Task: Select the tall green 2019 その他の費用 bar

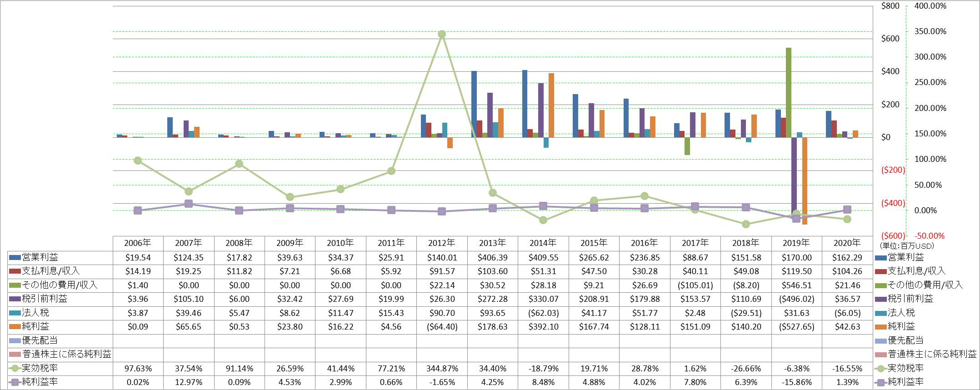Action: [789, 92]
